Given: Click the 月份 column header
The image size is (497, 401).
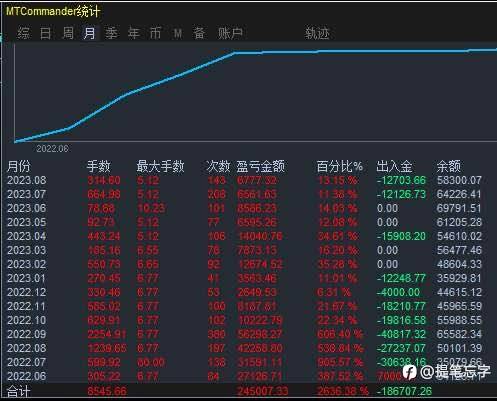Looking at the screenshot, I should (x=19, y=166).
